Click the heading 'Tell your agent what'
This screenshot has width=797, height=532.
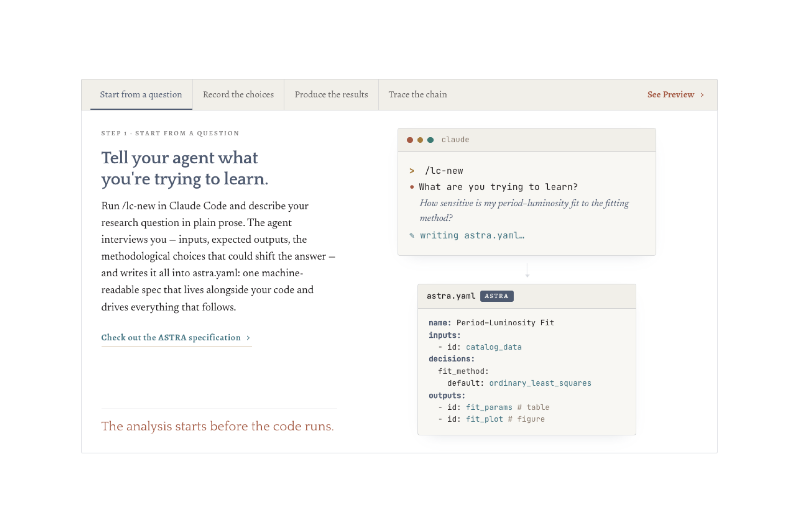(179, 158)
